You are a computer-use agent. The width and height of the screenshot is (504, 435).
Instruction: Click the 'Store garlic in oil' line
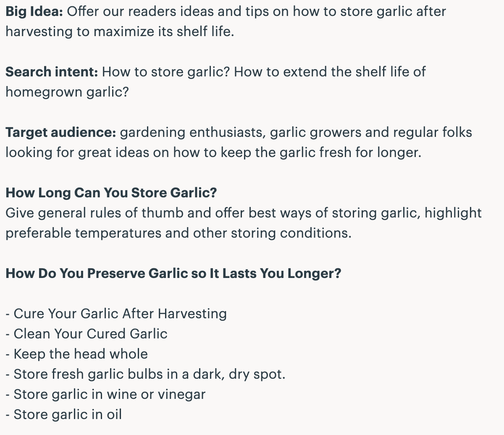click(x=64, y=414)
